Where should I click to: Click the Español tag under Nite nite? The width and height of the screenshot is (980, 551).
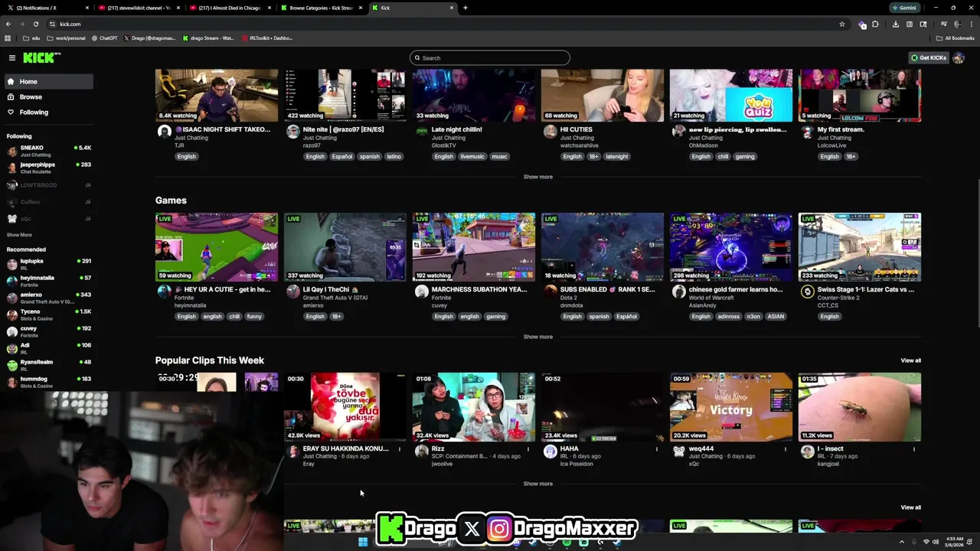pos(342,156)
